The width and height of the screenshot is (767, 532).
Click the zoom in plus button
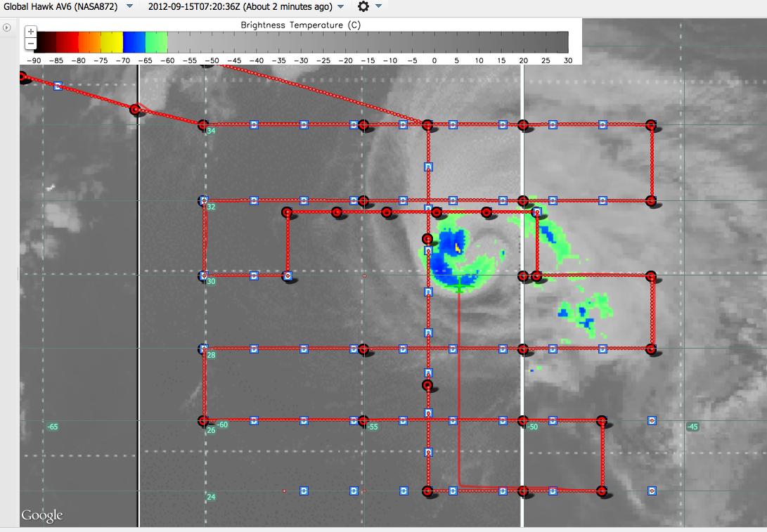point(30,32)
